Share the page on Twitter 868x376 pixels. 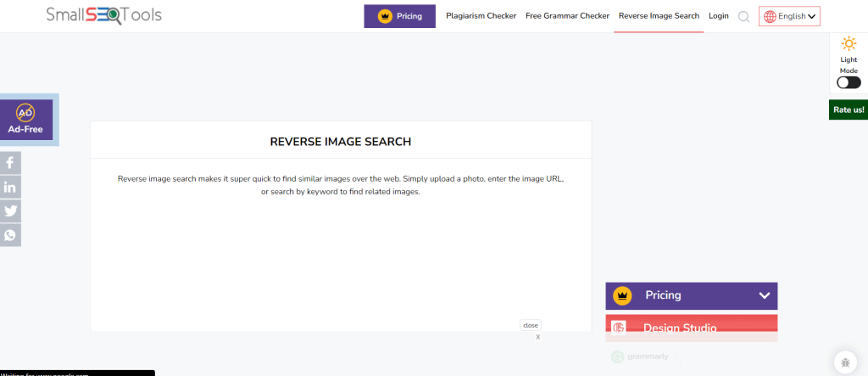10,211
